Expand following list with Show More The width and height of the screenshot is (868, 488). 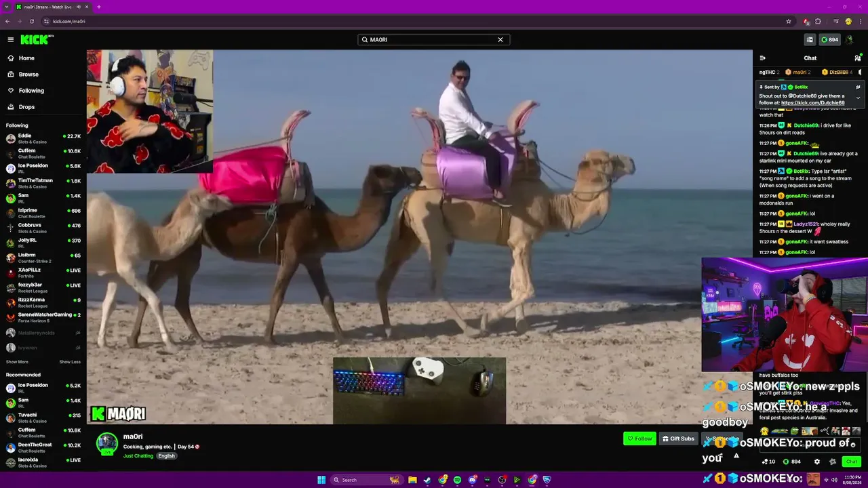pyautogui.click(x=17, y=362)
